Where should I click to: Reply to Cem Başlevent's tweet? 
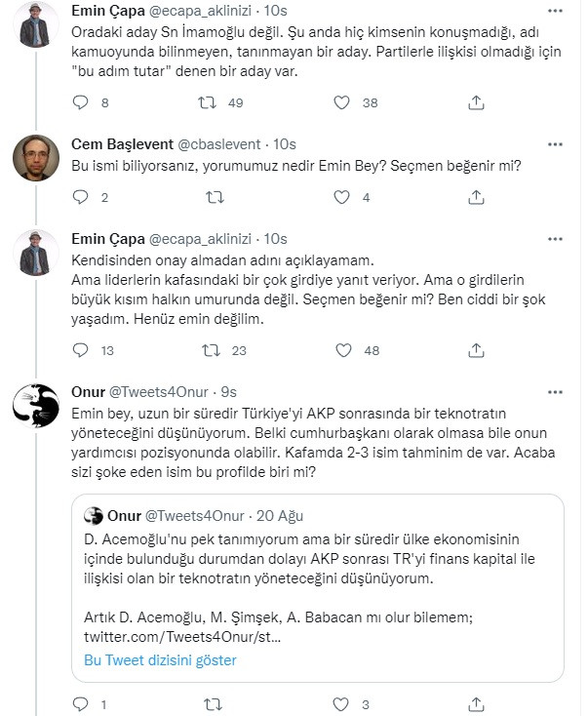point(80,197)
